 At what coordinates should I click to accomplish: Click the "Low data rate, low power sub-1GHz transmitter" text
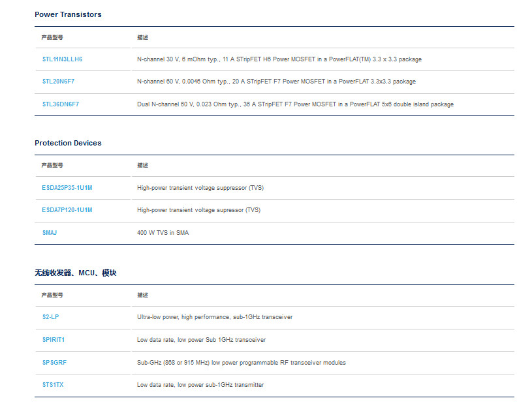(x=200, y=384)
